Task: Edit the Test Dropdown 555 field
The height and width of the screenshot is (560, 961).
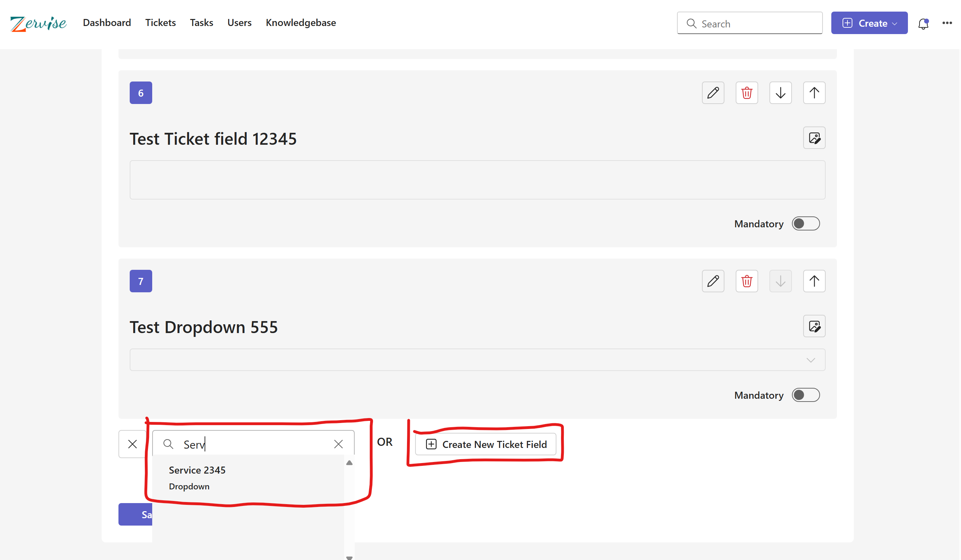Action: click(713, 281)
